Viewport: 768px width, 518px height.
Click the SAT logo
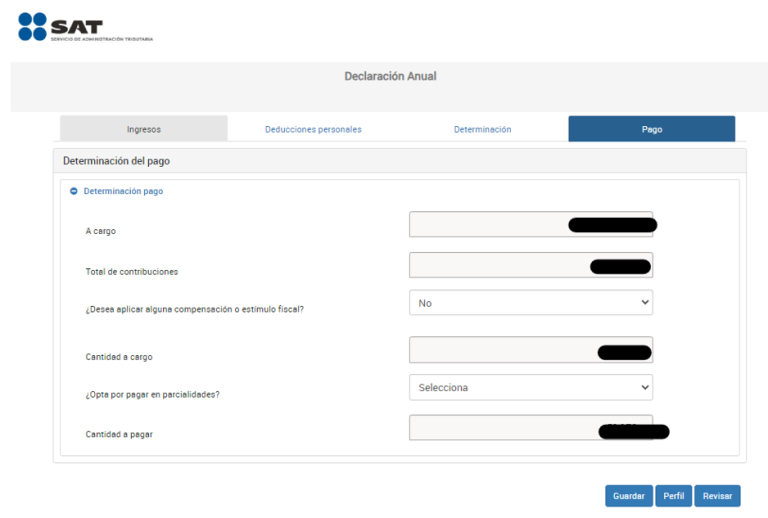(85, 27)
